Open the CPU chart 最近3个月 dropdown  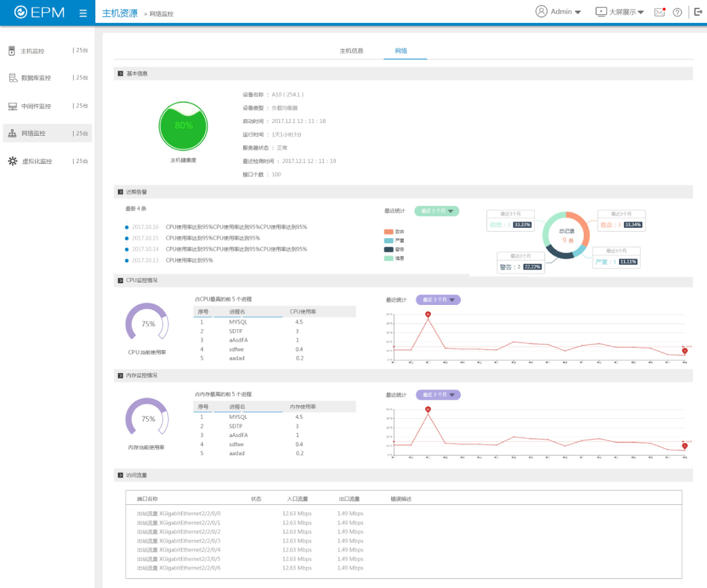pos(438,300)
